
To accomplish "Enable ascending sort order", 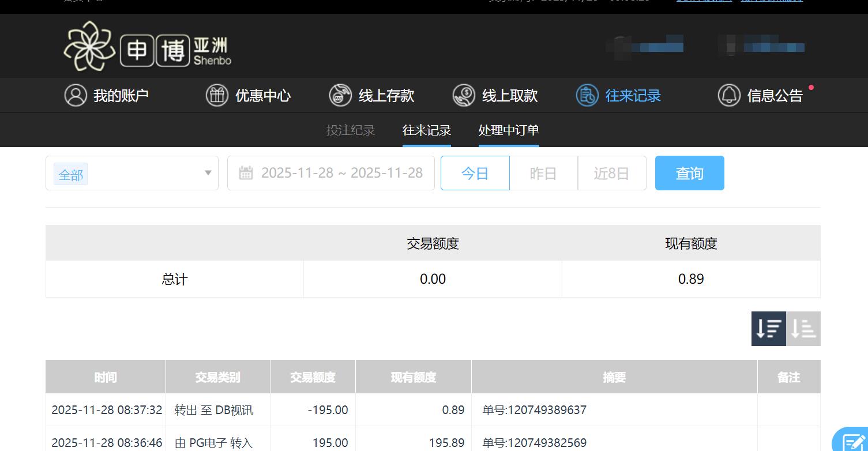I will point(803,328).
